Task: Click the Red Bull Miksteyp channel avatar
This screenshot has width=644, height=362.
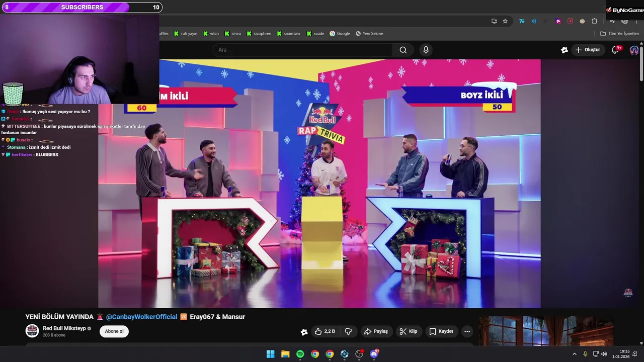Action: [x=32, y=331]
